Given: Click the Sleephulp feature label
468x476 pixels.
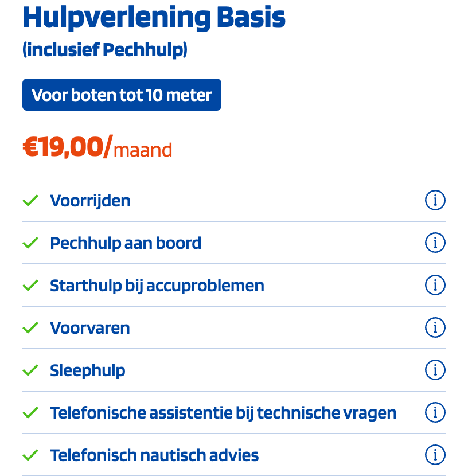Looking at the screenshot, I should pos(87,371).
